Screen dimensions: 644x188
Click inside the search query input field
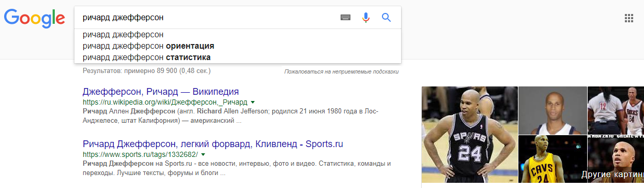click(207, 18)
